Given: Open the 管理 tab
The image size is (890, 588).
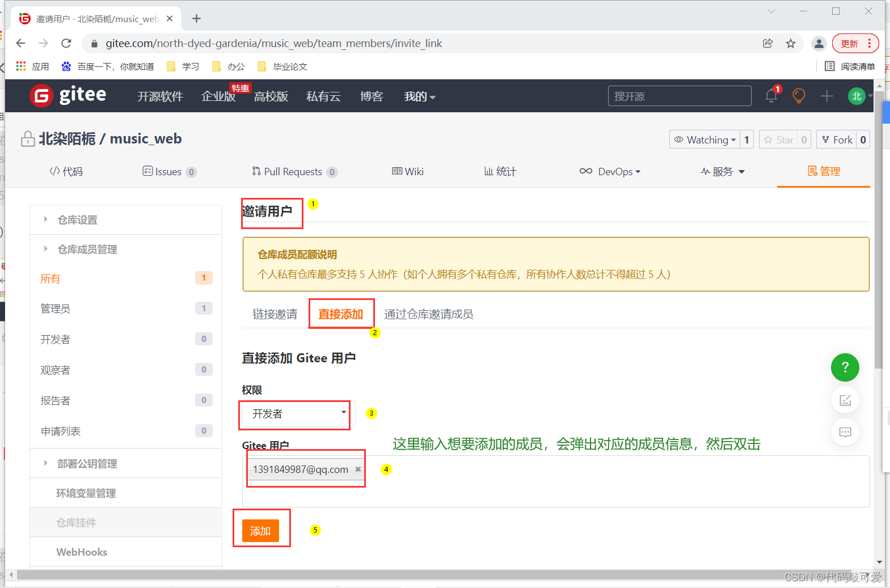Looking at the screenshot, I should [x=824, y=171].
